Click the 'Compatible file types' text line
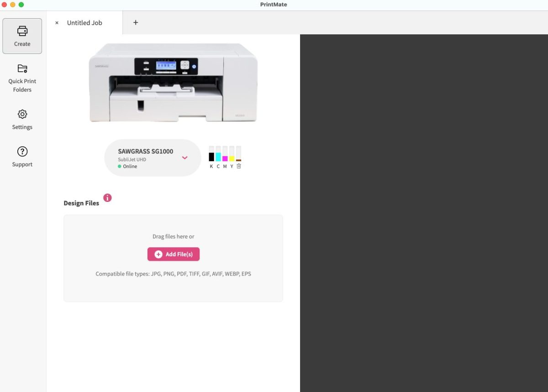548x392 pixels. (x=174, y=274)
